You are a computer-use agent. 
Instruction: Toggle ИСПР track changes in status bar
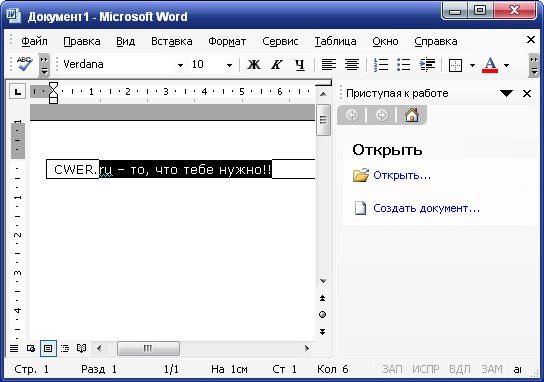426,369
